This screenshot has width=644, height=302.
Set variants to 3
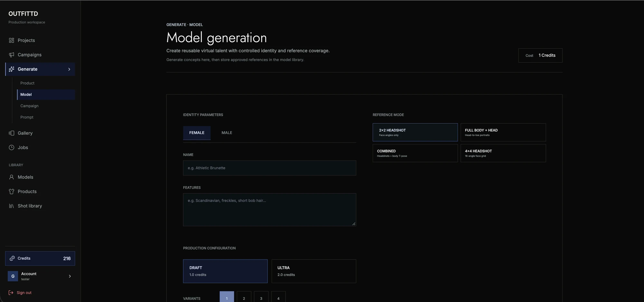point(261,297)
